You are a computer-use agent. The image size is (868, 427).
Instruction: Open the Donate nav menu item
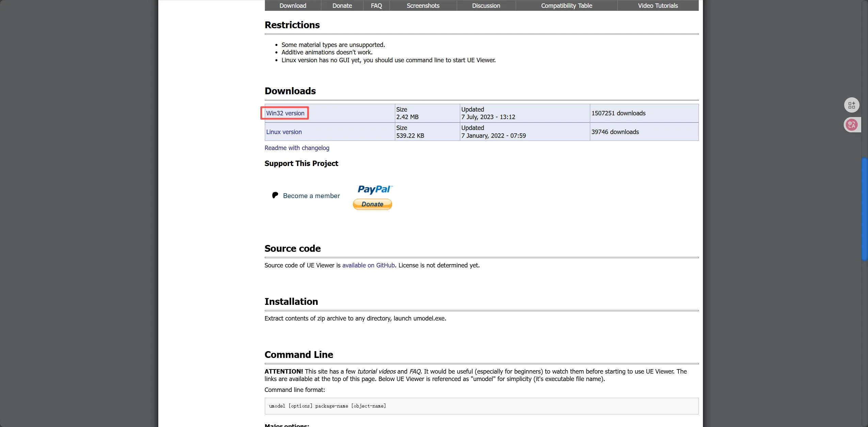(x=342, y=6)
